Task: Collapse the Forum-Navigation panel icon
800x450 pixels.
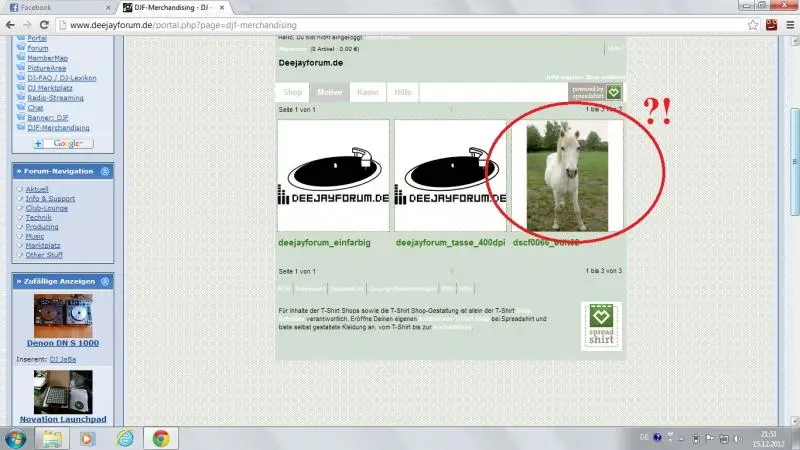Action: point(105,171)
